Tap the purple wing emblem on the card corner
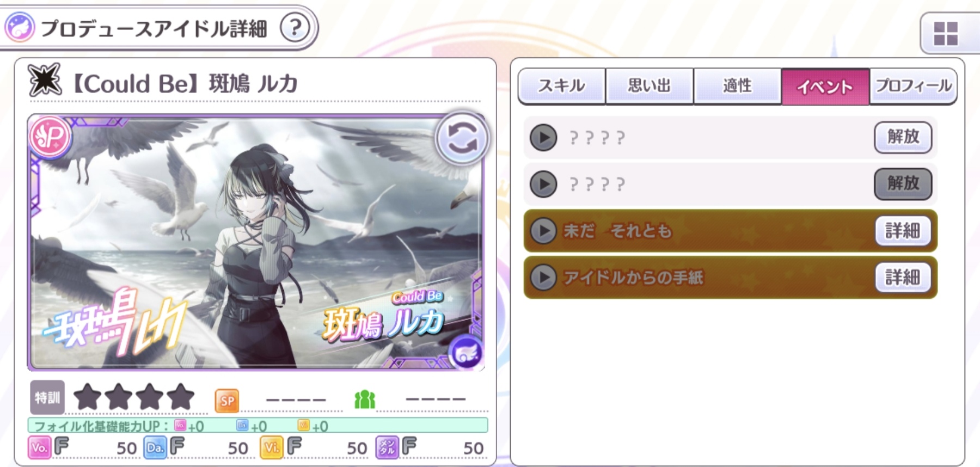The image size is (980, 467). 467,352
